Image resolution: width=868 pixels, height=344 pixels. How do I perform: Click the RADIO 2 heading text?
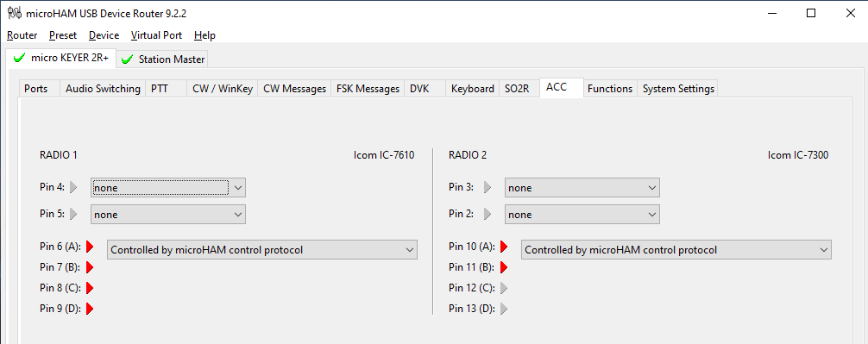tap(467, 155)
